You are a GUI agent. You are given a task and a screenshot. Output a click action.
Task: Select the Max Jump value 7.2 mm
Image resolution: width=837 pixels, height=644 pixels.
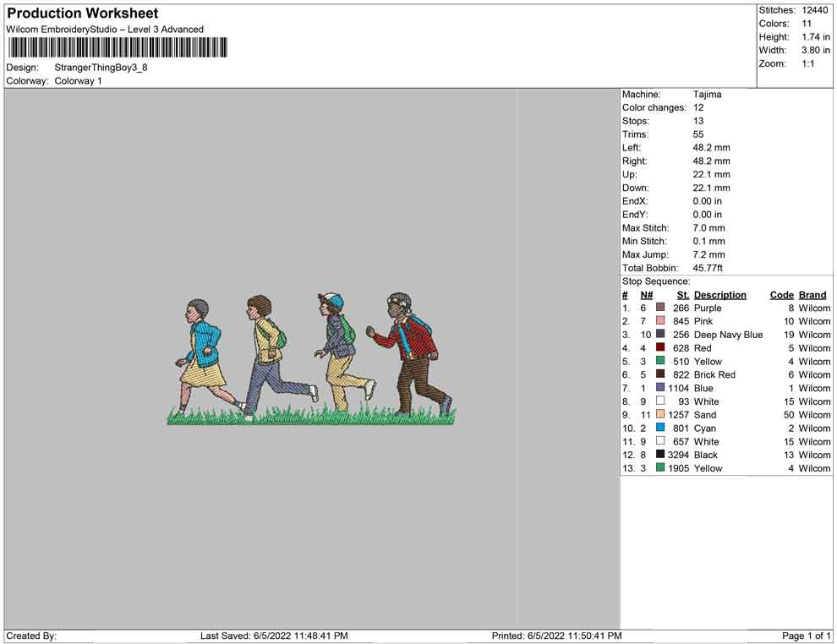point(708,254)
